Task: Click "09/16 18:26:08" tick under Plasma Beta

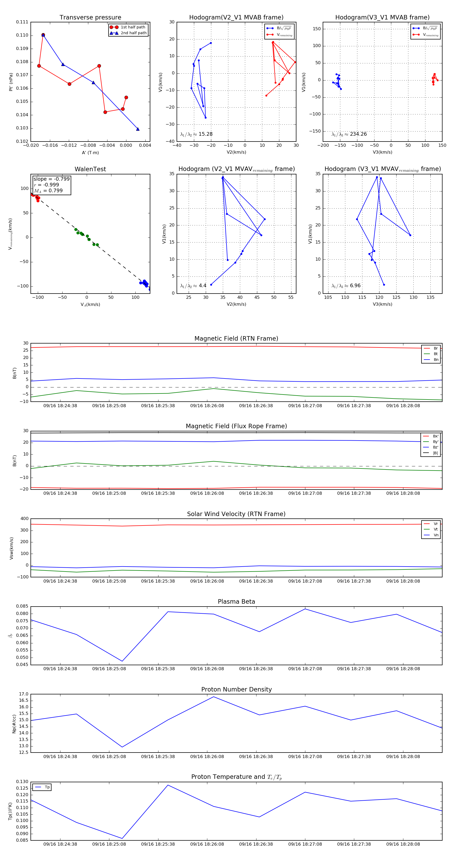Action: pyautogui.click(x=207, y=669)
